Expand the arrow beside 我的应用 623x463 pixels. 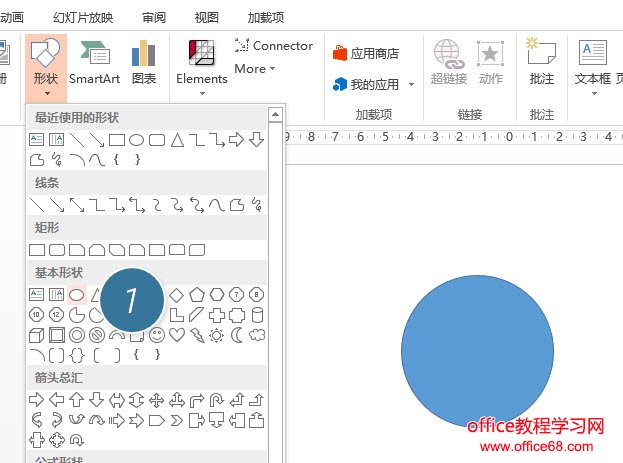[412, 84]
